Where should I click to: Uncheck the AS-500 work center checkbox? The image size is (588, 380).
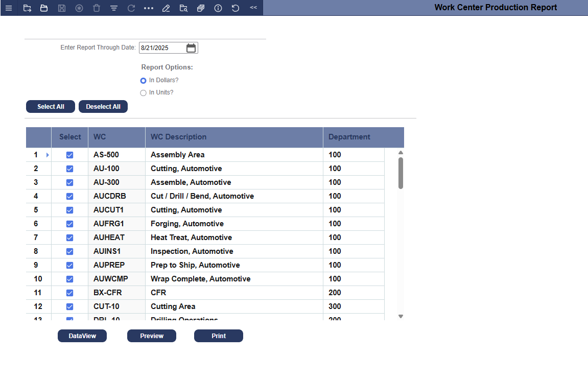[70, 155]
